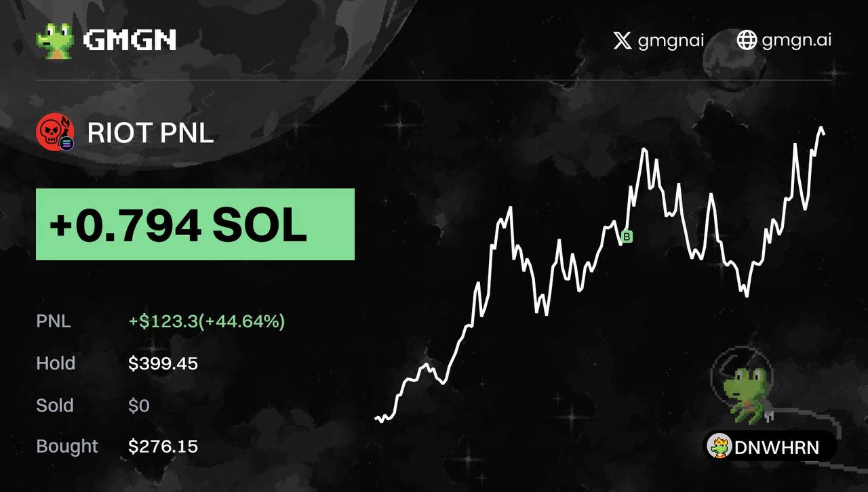Click the GMGN frog logo icon
Viewport: 868px width, 492px height.
(54, 41)
